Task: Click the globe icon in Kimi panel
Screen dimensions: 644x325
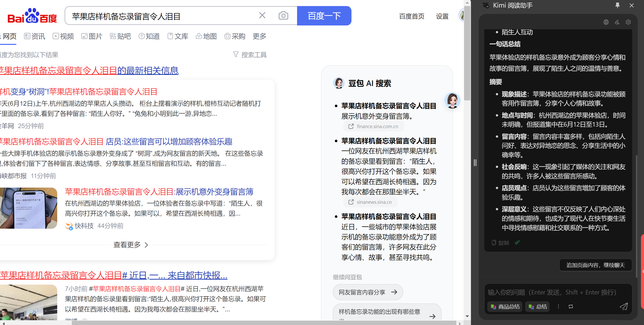Action: pyautogui.click(x=606, y=22)
